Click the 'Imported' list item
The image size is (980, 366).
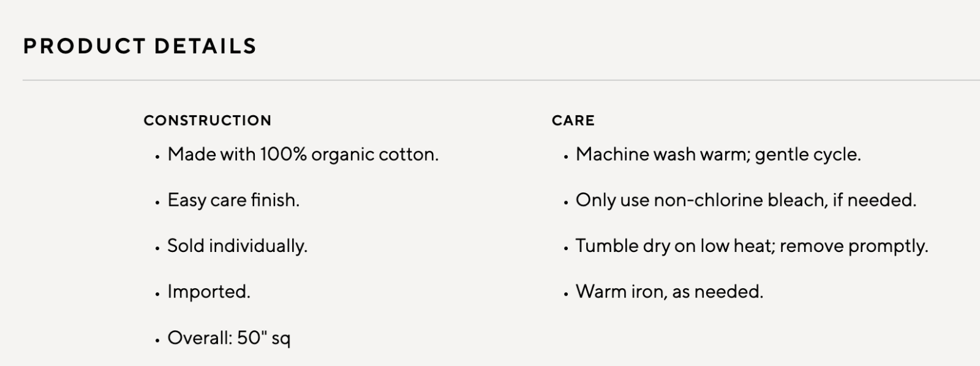[209, 291]
